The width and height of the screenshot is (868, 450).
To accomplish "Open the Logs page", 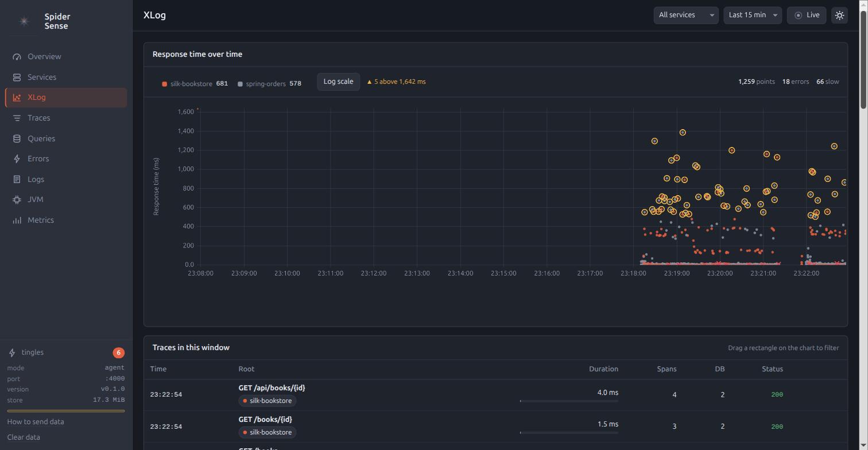I will [66, 179].
